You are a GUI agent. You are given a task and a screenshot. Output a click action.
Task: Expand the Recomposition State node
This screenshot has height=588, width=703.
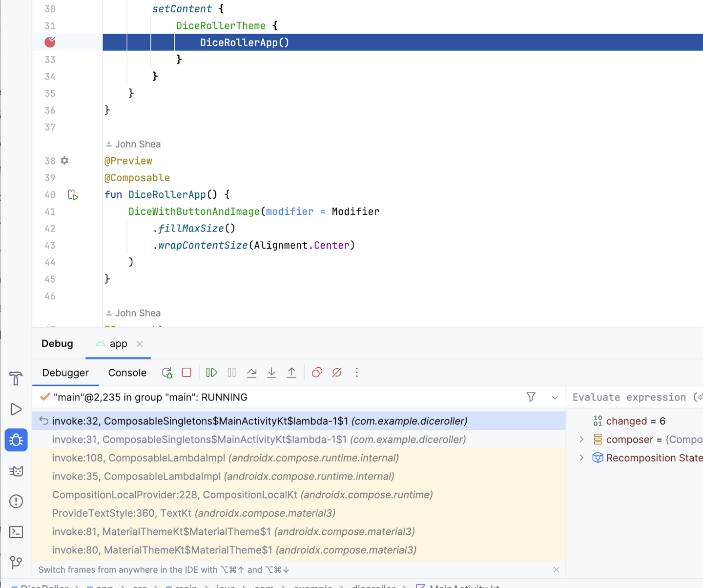[581, 458]
